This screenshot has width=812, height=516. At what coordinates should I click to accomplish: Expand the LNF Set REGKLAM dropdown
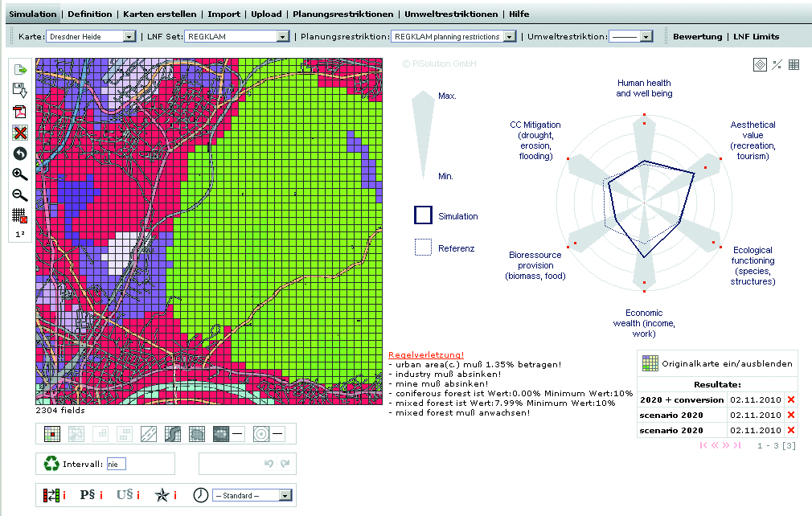(x=237, y=37)
